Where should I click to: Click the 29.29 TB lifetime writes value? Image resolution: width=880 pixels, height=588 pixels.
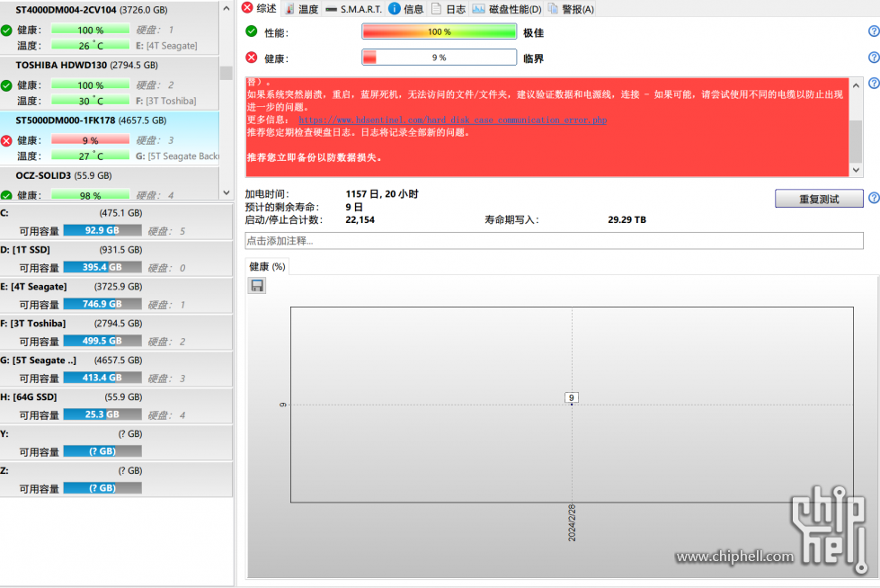627,219
